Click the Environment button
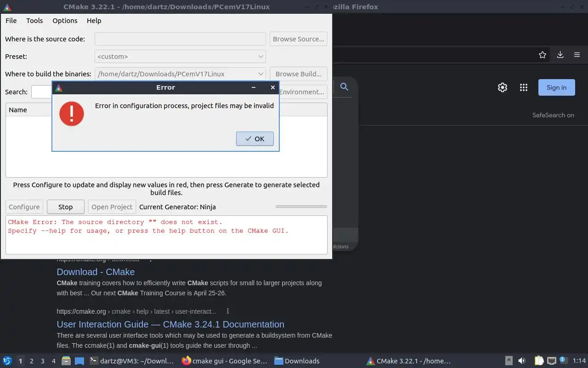The width and height of the screenshot is (588, 368). tap(303, 92)
